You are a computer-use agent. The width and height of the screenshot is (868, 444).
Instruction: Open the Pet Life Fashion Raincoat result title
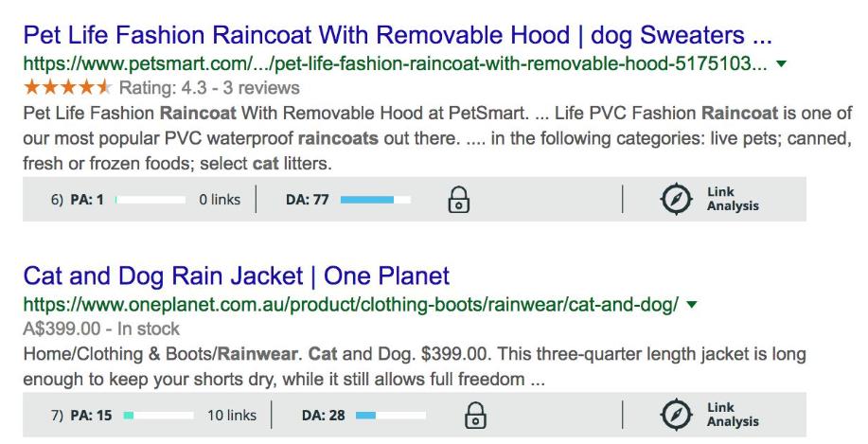pos(398,37)
